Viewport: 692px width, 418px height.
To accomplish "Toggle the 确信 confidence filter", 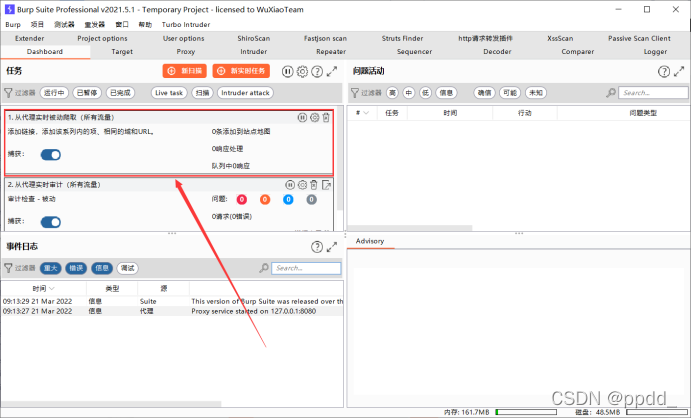I will pyautogui.click(x=485, y=93).
